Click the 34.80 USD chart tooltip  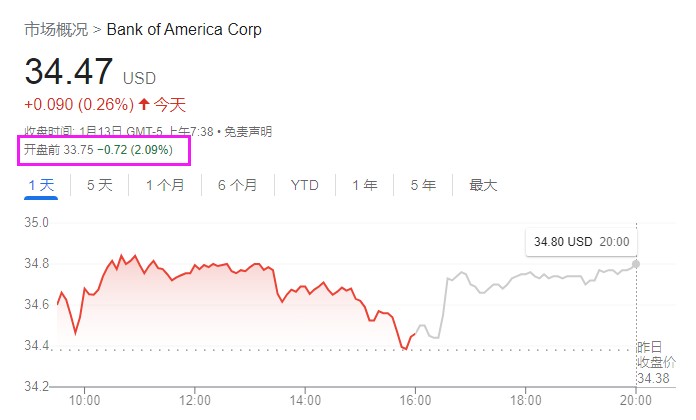581,242
